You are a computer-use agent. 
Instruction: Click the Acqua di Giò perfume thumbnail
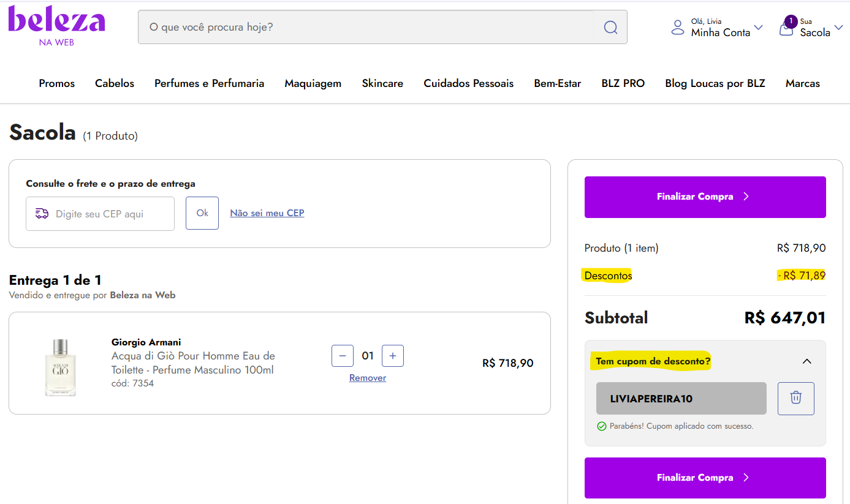coord(60,367)
